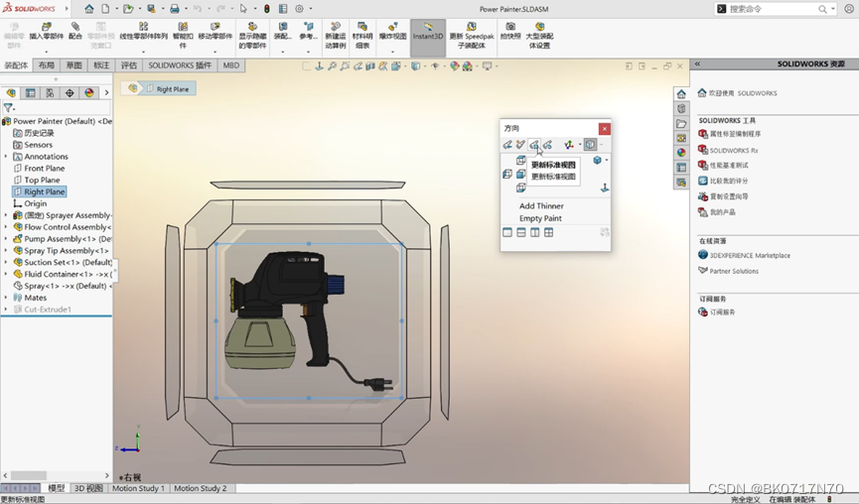The image size is (859, 504).
Task: Click the Insert Components ribbon icon
Action: (x=47, y=31)
